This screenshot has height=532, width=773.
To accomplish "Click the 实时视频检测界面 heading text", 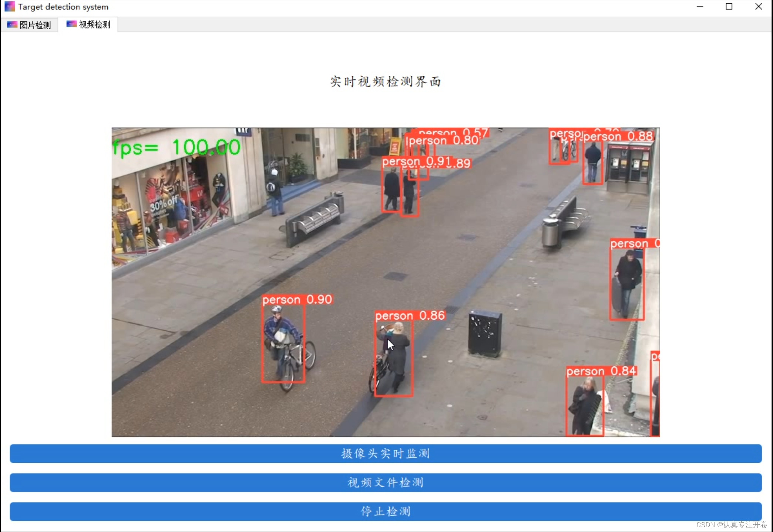I will pyautogui.click(x=386, y=81).
